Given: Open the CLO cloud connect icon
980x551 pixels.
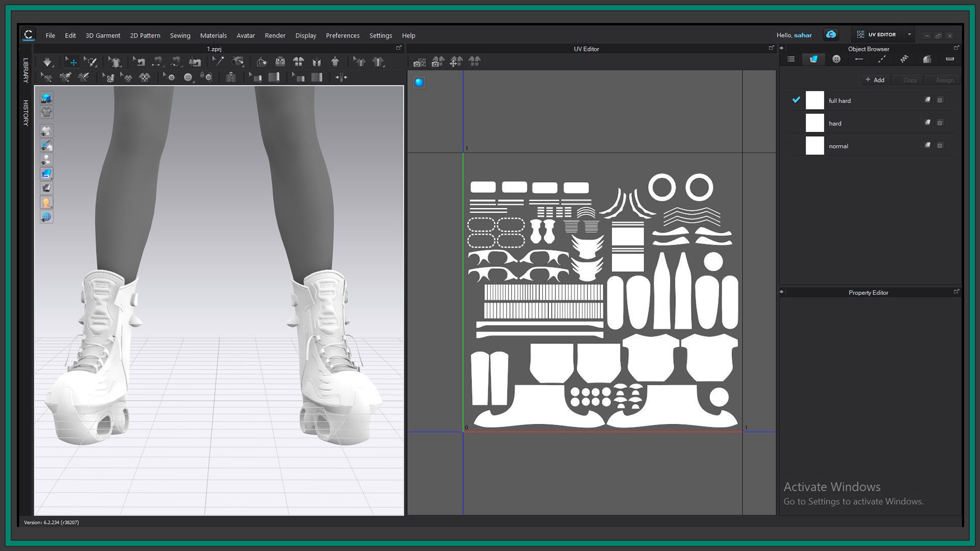Looking at the screenshot, I should [831, 35].
